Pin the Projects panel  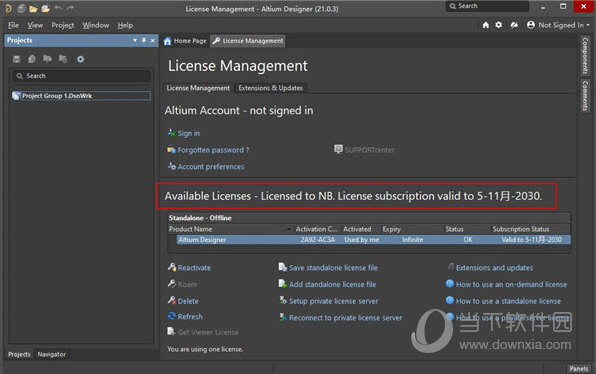[144, 40]
